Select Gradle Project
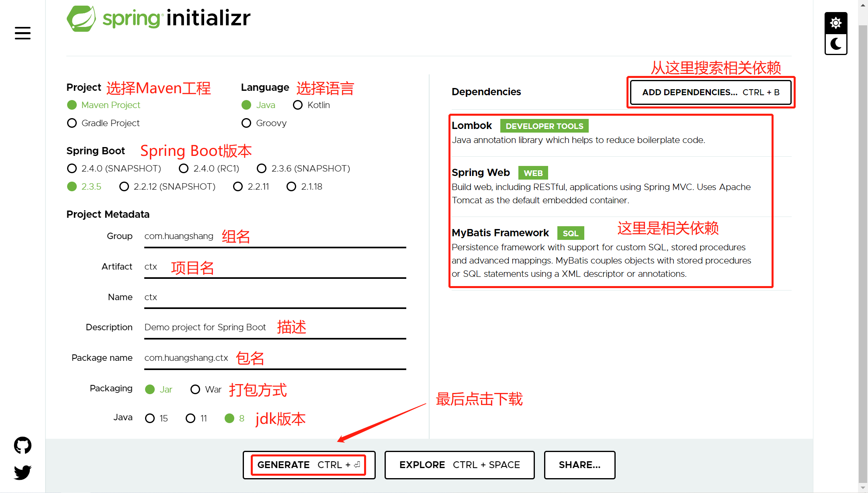 click(x=72, y=123)
